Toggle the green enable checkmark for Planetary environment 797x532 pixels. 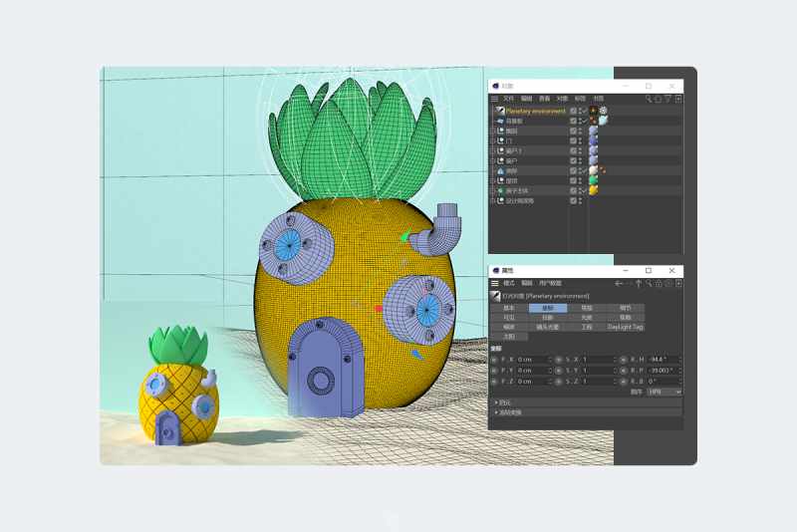click(585, 111)
